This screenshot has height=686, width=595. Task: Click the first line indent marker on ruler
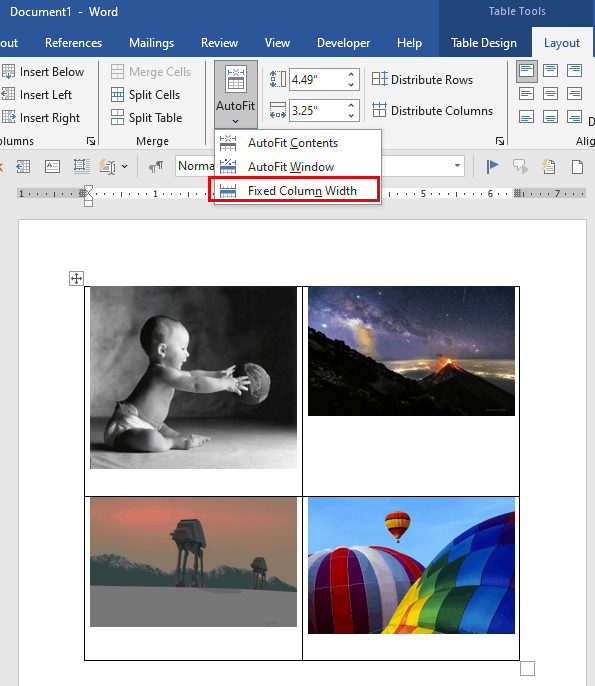pyautogui.click(x=88, y=190)
